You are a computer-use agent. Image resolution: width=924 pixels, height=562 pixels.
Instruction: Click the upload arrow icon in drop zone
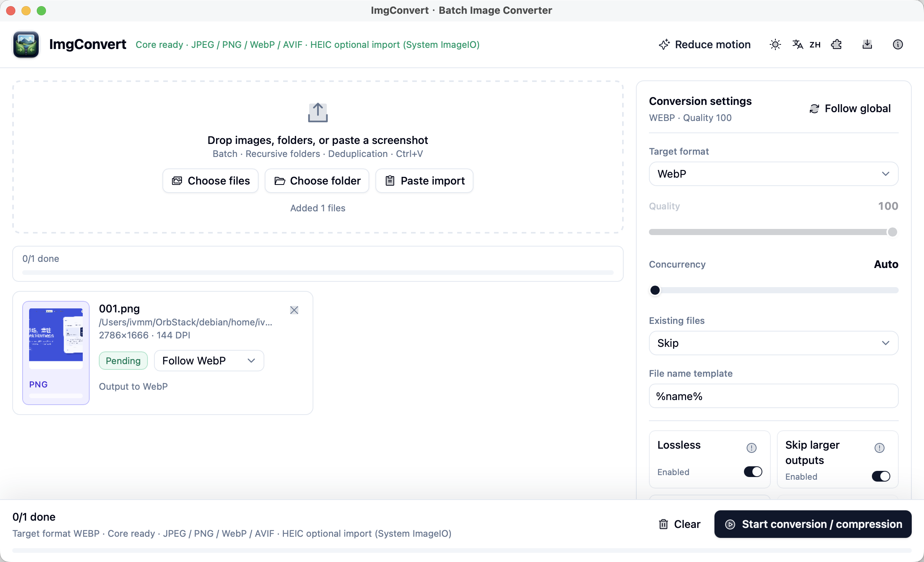point(318,113)
